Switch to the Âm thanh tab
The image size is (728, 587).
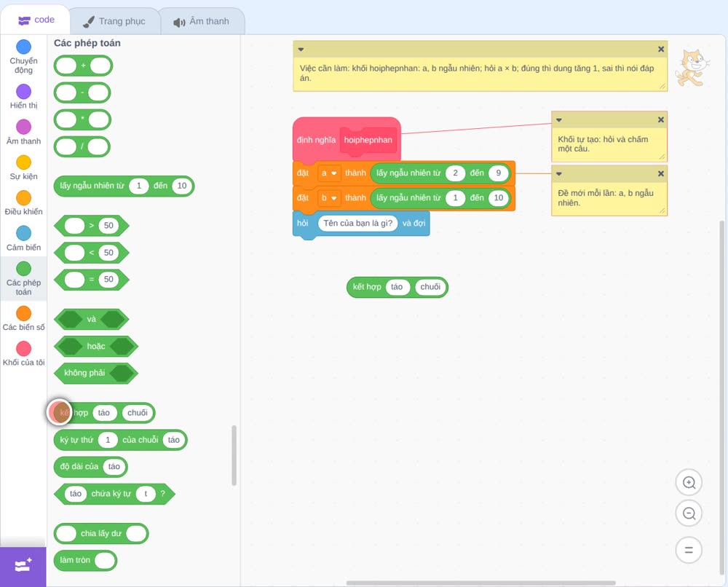pos(202,21)
